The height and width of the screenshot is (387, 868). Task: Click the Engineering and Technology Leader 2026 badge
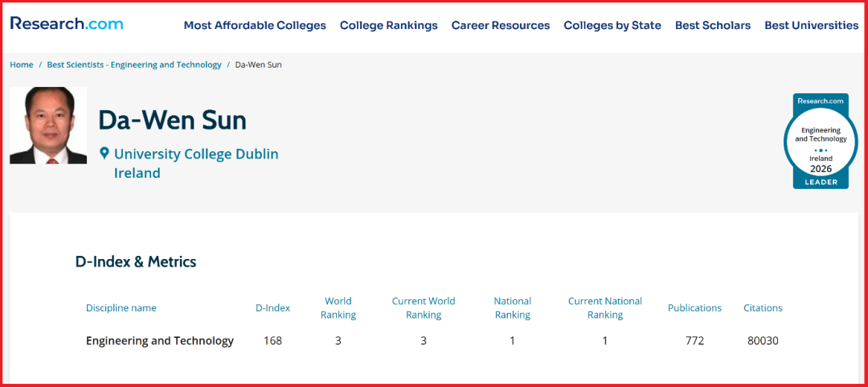[x=821, y=141]
